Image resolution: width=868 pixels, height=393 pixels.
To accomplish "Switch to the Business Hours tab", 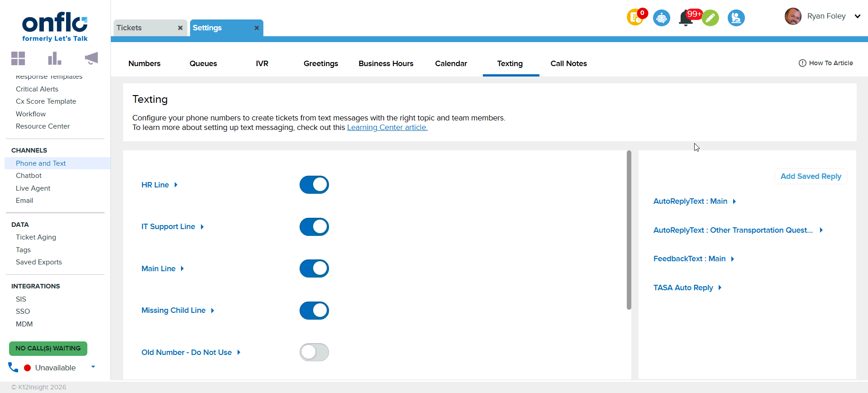I will 386,64.
